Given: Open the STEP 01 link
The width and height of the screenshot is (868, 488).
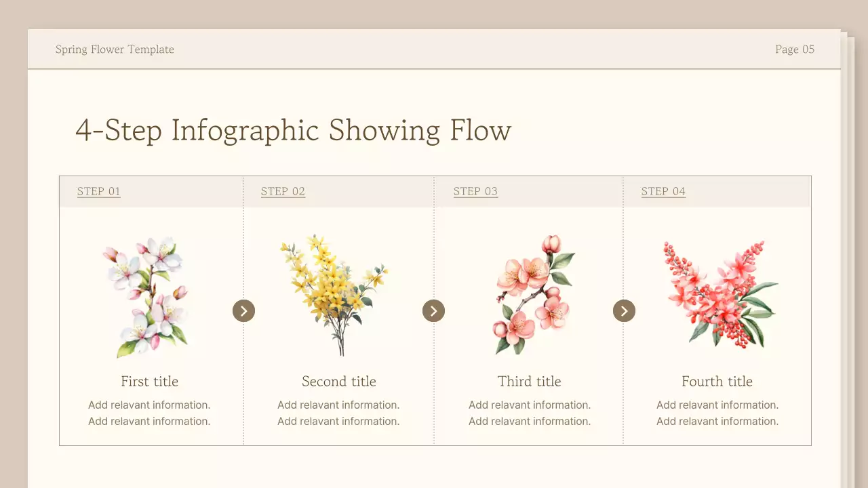Looking at the screenshot, I should (x=98, y=191).
